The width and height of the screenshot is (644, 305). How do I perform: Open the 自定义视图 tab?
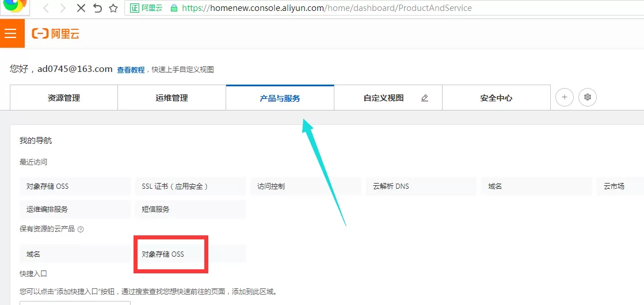pos(388,98)
